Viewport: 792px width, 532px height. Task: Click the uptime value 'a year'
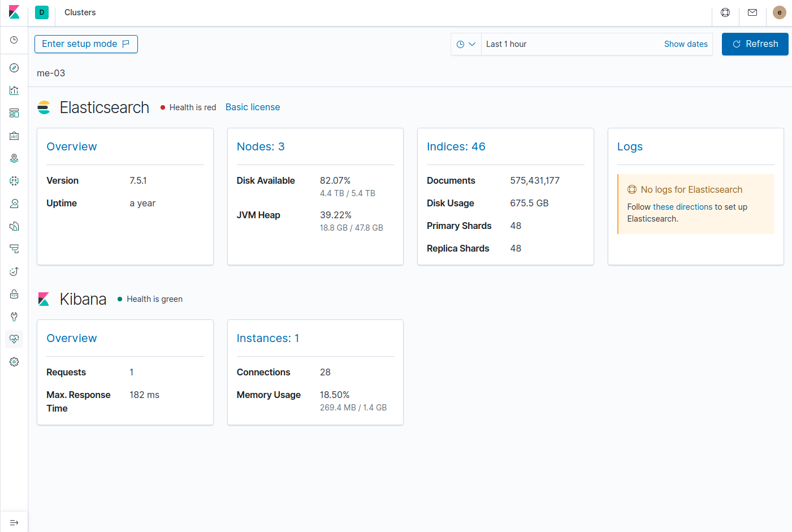tap(142, 203)
